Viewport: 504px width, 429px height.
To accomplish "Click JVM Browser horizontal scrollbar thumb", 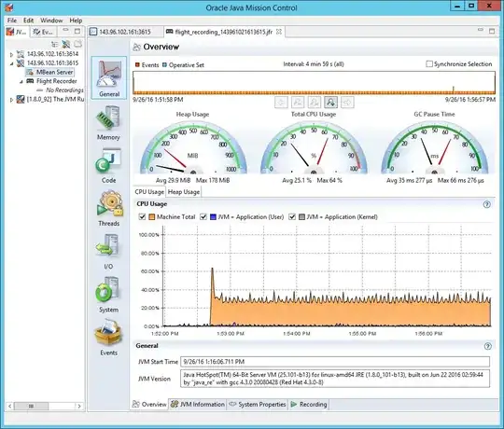I will 31,407.
